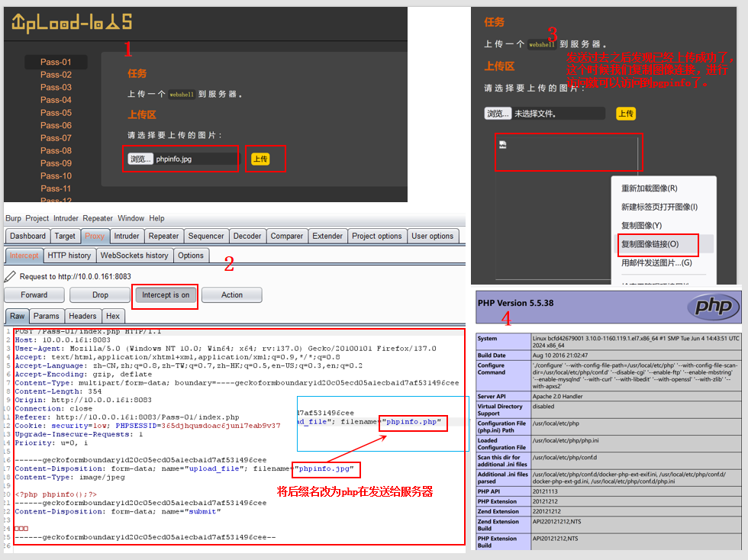Click the Drop button
Viewport: 748px width, 560px height.
click(x=100, y=294)
